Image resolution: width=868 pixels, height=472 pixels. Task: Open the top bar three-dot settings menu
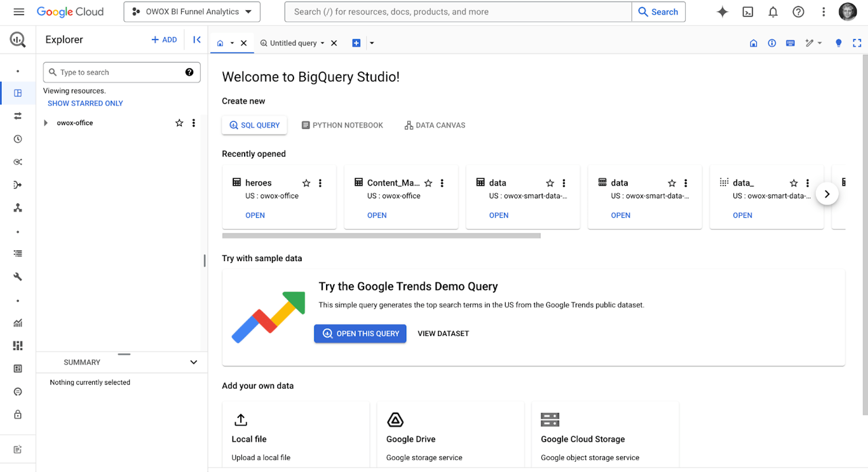pos(824,12)
